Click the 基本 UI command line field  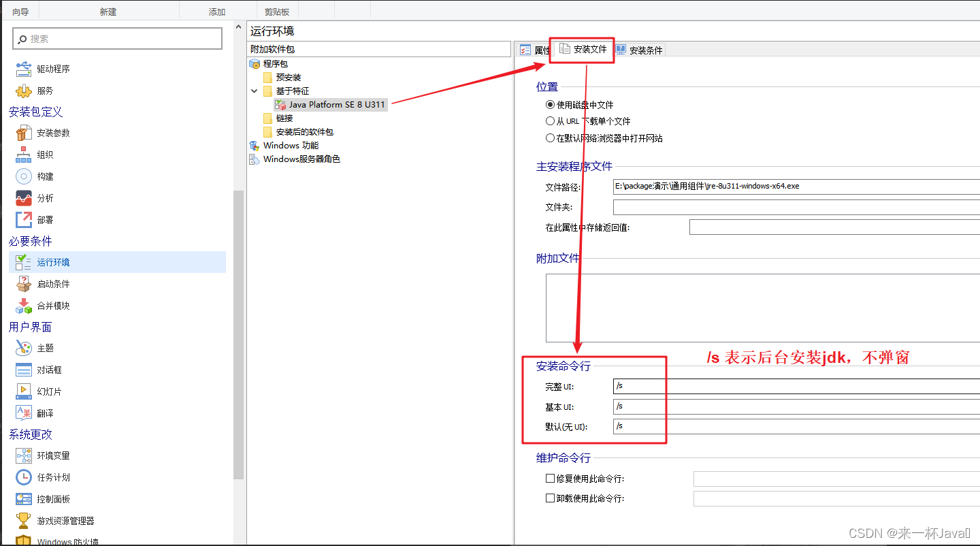coord(796,407)
